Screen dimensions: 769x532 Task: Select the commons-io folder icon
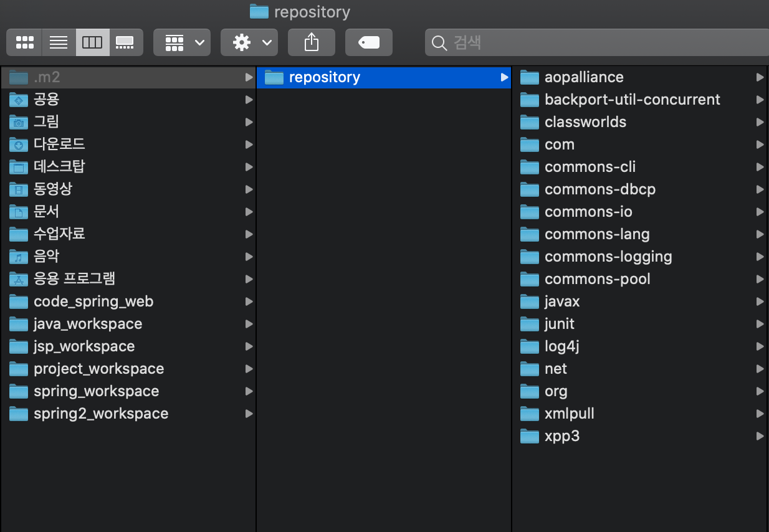coord(530,212)
